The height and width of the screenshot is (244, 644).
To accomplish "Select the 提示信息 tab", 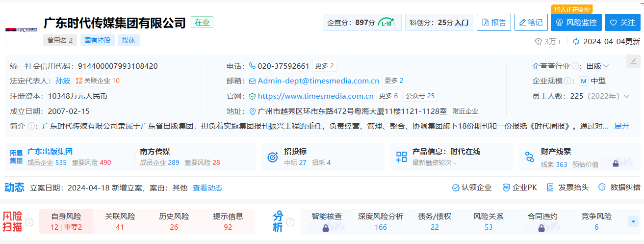I will [x=228, y=221].
